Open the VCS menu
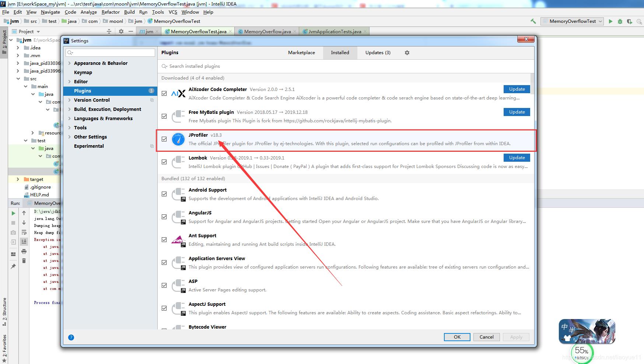Viewport: 644px width, 364px height. pyautogui.click(x=173, y=12)
